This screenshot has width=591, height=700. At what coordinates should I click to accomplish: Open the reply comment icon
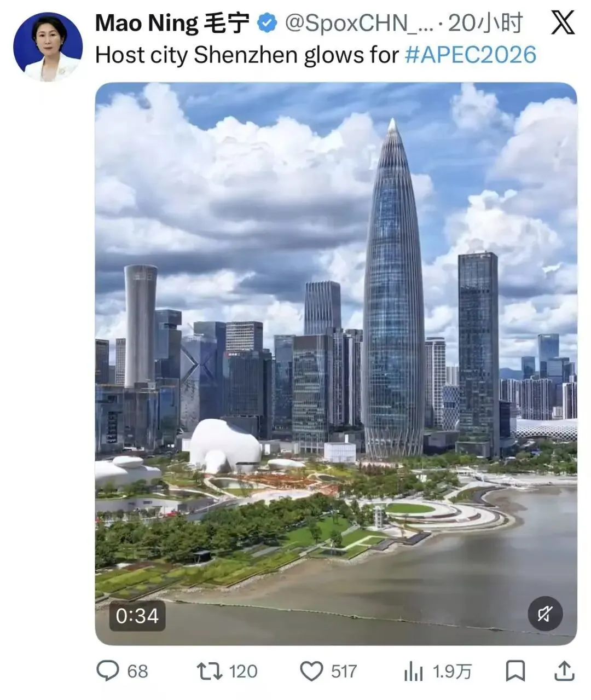click(108, 671)
